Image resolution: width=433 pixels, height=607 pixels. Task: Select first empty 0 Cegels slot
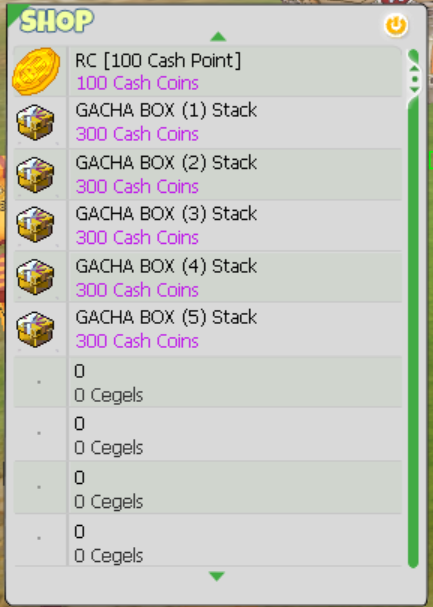[208, 382]
